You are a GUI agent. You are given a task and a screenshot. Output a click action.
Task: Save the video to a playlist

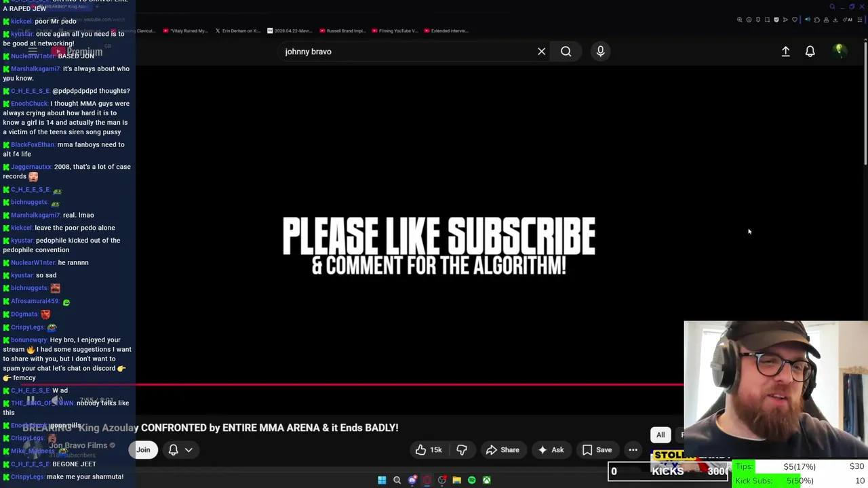pos(597,450)
